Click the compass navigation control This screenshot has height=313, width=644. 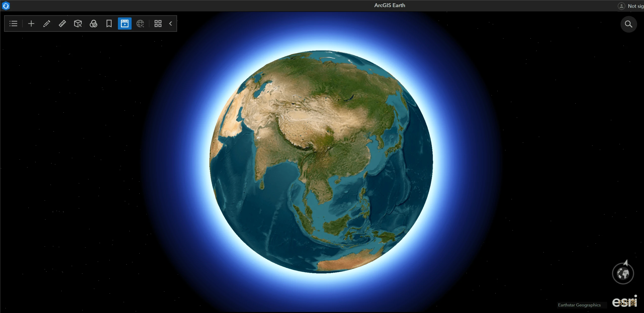click(623, 273)
